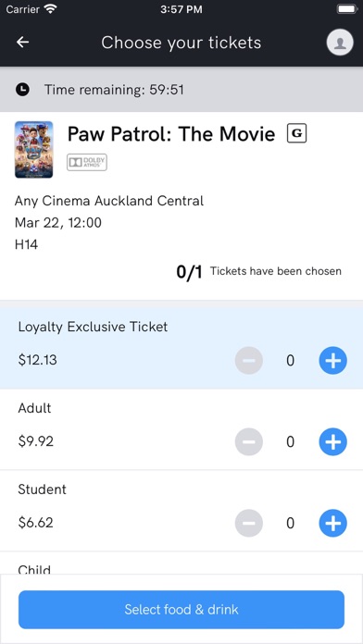Remove one Loyalty Exclusive Ticket

pyautogui.click(x=249, y=361)
